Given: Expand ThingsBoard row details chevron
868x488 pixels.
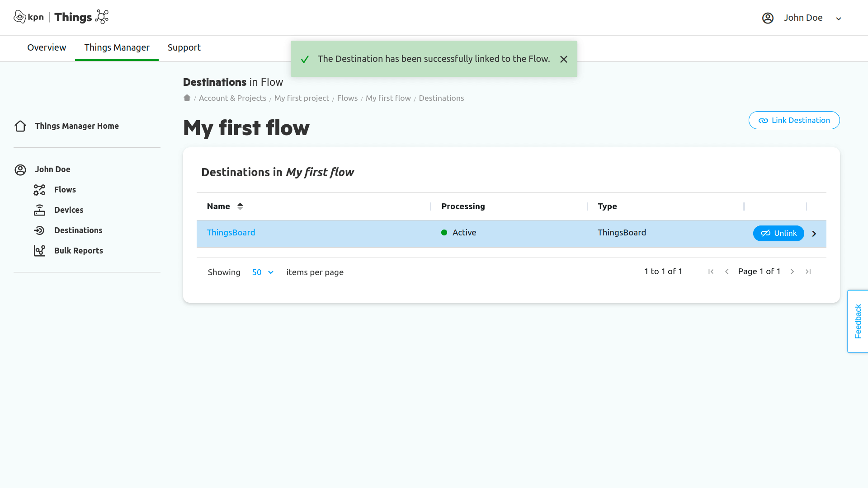Looking at the screenshot, I should tap(814, 234).
